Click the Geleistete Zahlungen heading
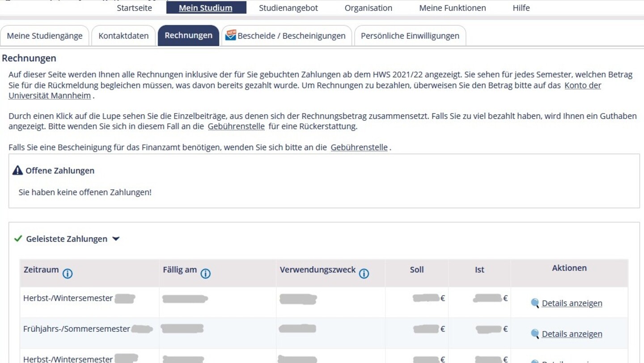 pyautogui.click(x=67, y=239)
